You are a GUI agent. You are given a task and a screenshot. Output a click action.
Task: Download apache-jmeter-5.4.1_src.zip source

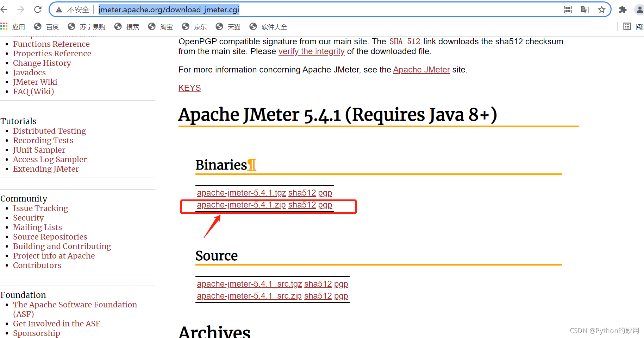click(x=249, y=296)
